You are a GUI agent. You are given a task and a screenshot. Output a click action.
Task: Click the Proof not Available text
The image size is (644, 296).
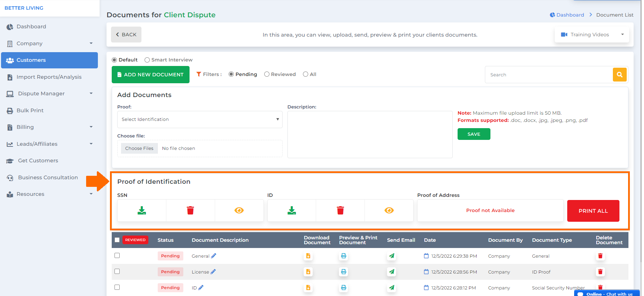click(x=490, y=210)
